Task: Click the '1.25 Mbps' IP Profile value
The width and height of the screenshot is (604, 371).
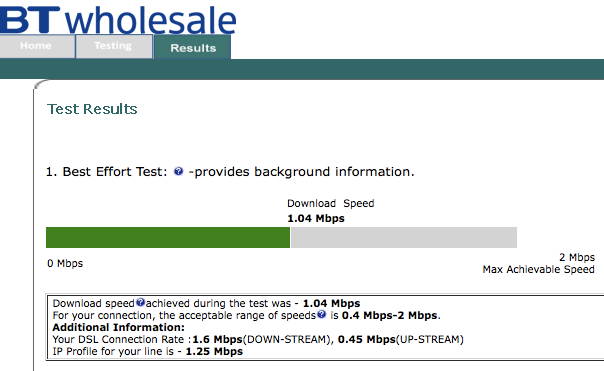Action: (214, 351)
